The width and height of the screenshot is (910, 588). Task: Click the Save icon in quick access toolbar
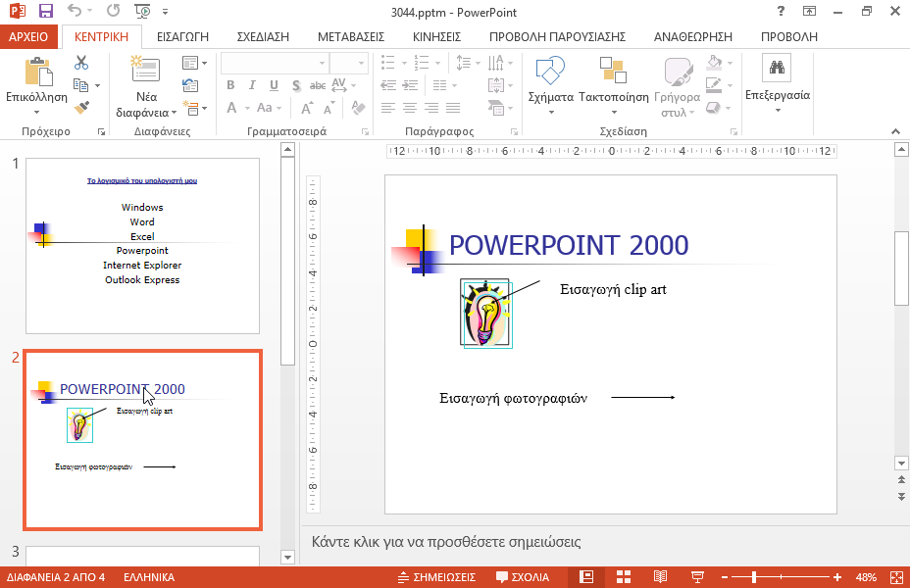click(45, 11)
